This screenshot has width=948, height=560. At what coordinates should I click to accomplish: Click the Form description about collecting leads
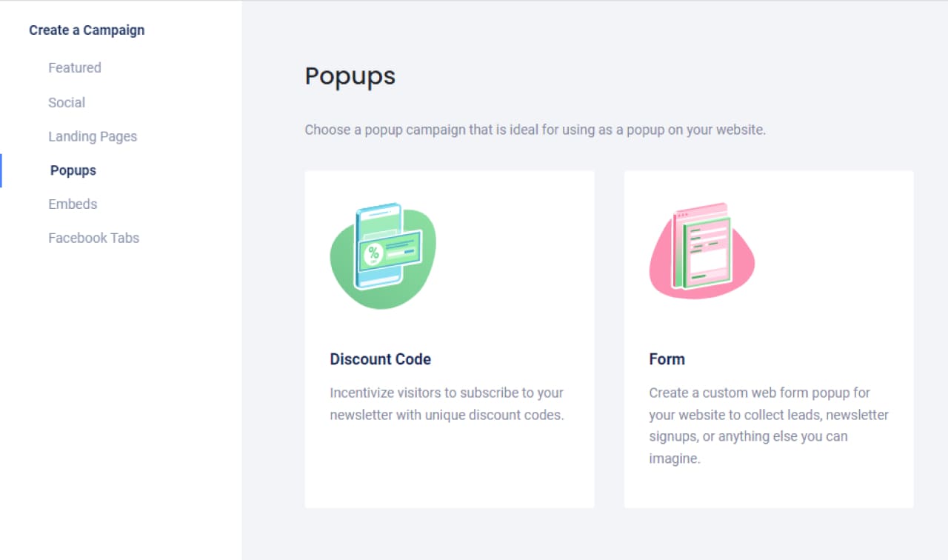(x=769, y=426)
